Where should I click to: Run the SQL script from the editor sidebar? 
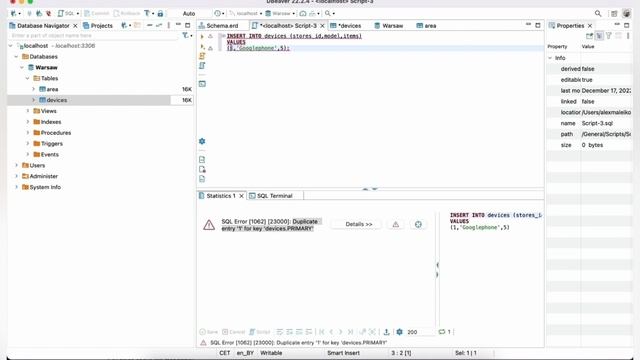(202, 56)
